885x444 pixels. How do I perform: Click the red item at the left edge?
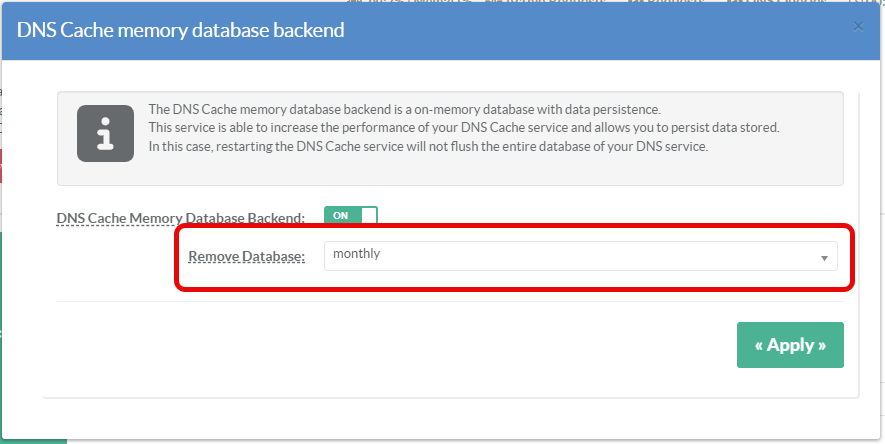click(x=2, y=166)
